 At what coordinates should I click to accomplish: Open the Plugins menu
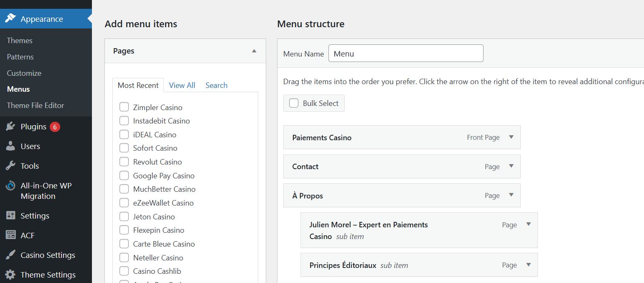point(33,126)
